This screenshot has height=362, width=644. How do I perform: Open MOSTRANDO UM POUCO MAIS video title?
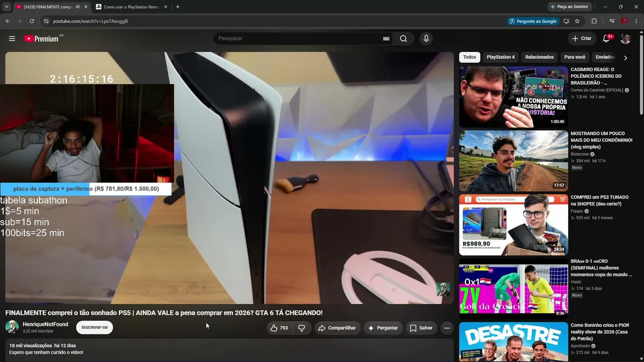(602, 140)
